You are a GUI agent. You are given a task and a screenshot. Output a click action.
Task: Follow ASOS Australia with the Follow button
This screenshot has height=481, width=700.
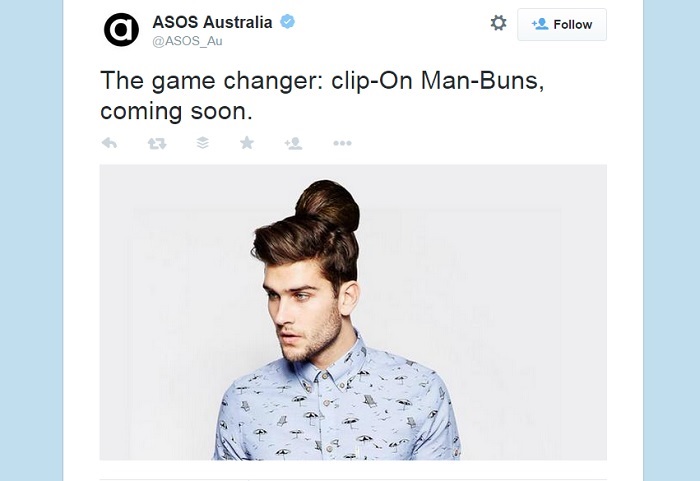point(562,25)
